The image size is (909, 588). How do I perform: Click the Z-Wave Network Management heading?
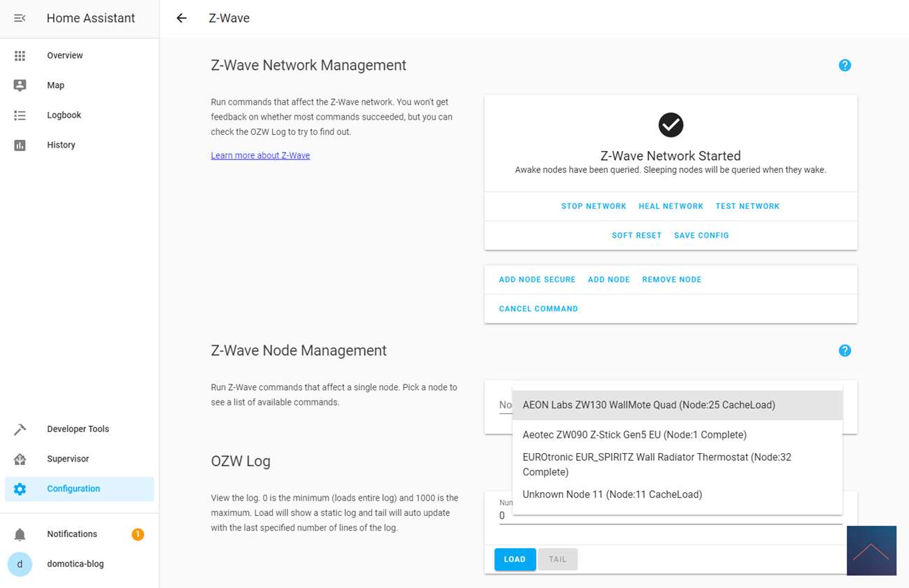point(308,65)
